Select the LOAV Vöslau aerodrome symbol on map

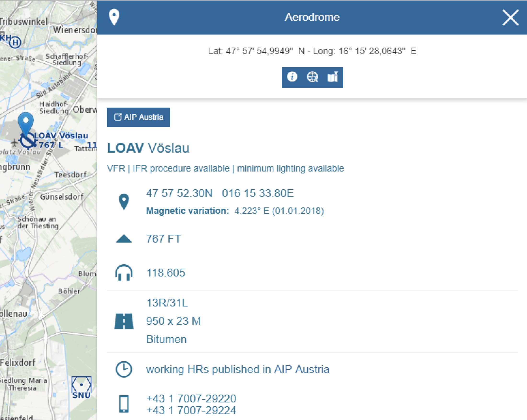[x=28, y=141]
